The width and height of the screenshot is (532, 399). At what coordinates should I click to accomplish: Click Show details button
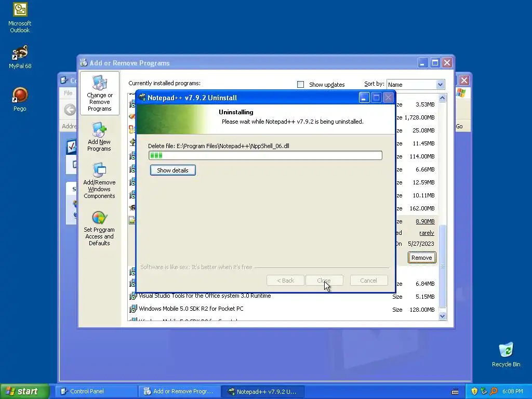172,170
